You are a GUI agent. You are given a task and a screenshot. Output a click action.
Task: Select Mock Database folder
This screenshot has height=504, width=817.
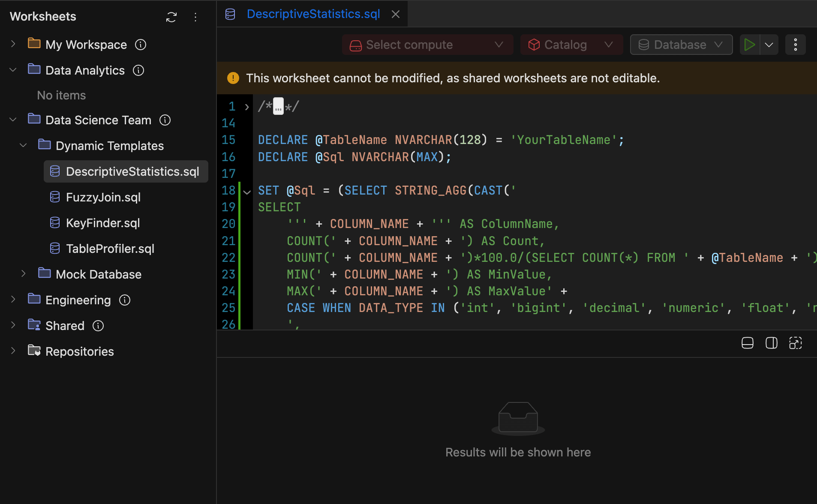coord(99,274)
